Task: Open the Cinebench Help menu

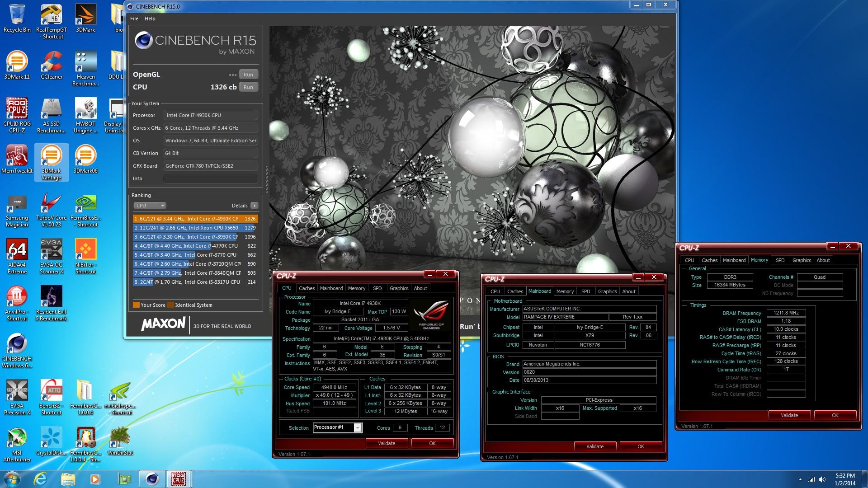Action: (150, 19)
